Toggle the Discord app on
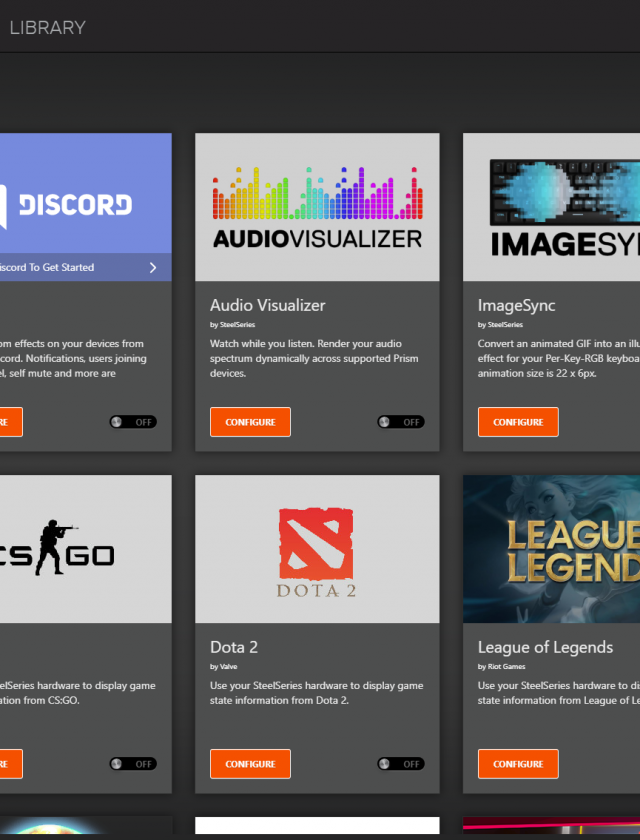Screen dimensions: 640x840 [x=133, y=422]
